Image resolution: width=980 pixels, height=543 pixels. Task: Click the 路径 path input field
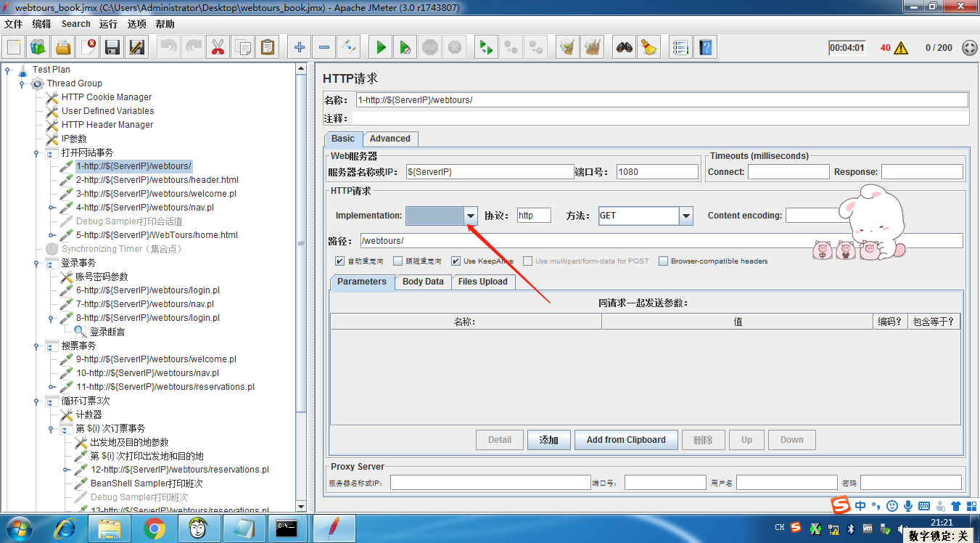point(662,241)
